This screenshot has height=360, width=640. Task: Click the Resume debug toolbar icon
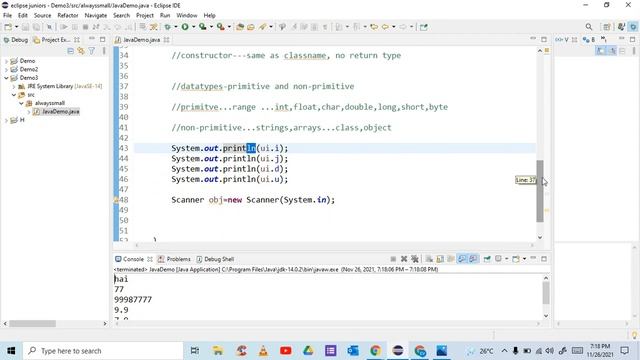pos(64,27)
